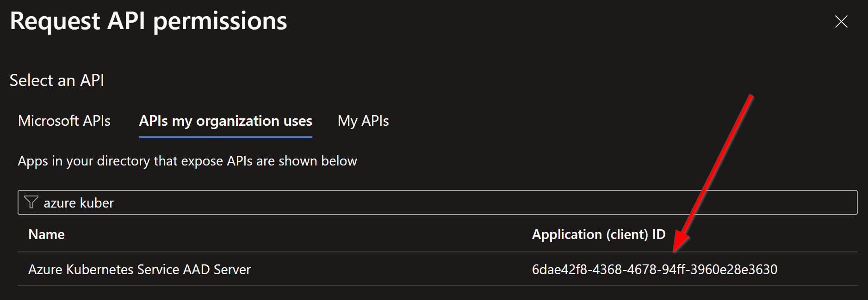
Task: Click the Name column header
Action: [x=46, y=234]
